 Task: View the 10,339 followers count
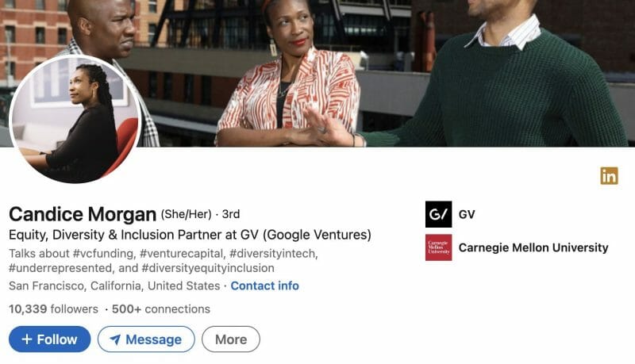[53, 309]
